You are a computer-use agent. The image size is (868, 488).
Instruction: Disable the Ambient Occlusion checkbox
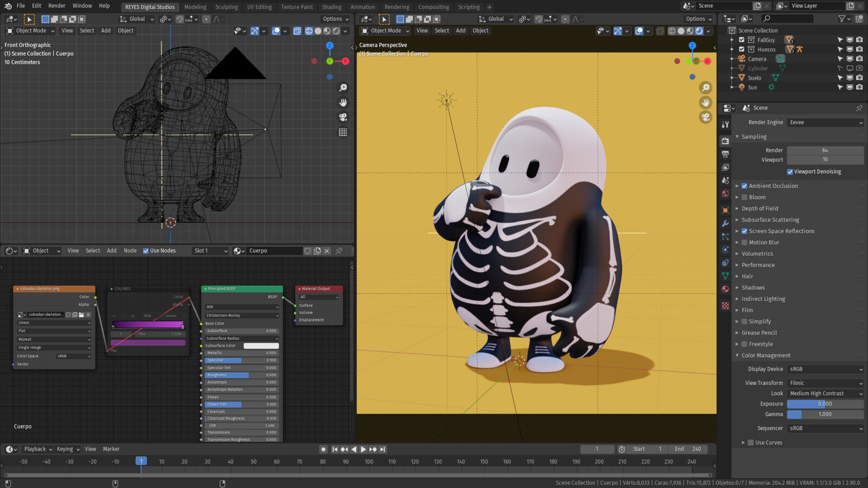point(744,186)
